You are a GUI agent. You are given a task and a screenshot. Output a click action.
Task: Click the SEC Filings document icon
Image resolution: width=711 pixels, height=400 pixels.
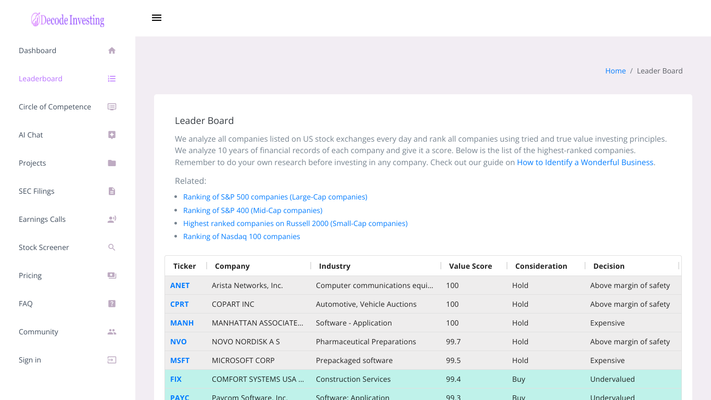112,191
